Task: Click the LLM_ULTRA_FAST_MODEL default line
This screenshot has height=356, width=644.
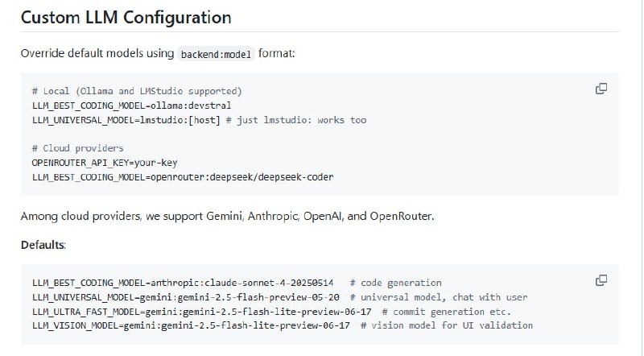Action: pos(203,311)
